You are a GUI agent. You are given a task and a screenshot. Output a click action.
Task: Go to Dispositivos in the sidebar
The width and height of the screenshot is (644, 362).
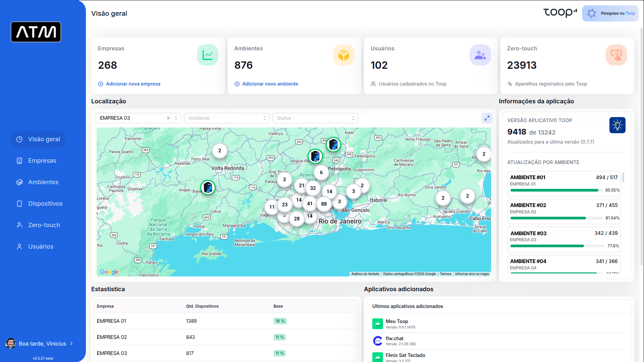click(x=45, y=204)
